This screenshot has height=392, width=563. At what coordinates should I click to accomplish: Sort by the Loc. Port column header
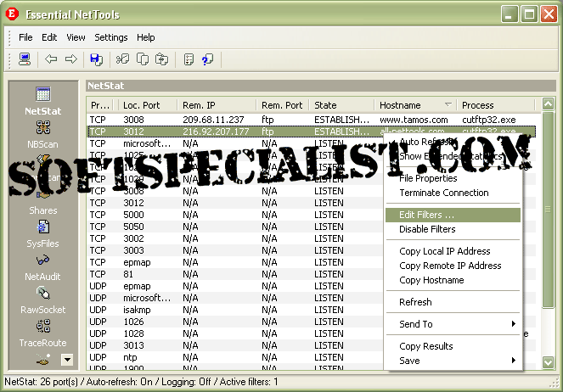click(x=148, y=105)
